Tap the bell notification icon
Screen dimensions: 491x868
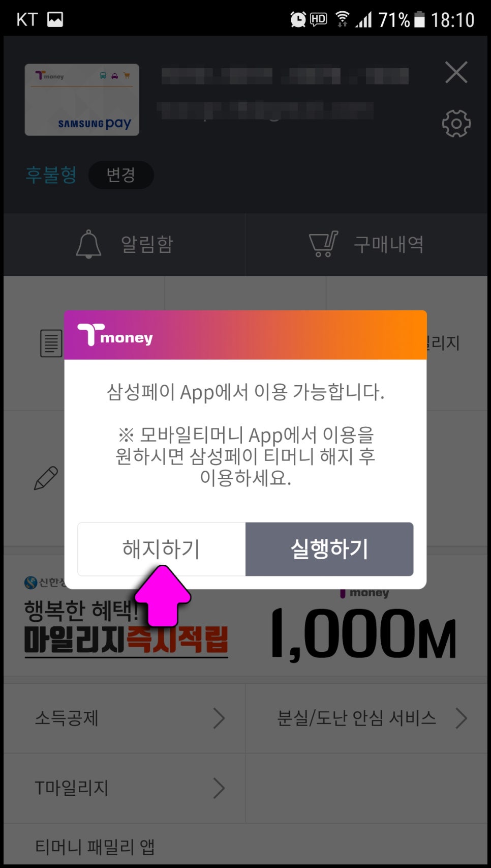[x=88, y=244]
